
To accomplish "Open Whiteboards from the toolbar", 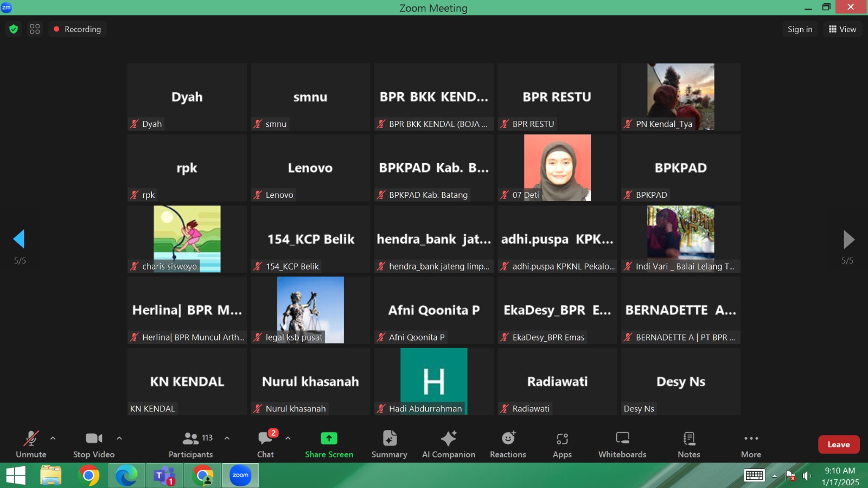I will [622, 444].
